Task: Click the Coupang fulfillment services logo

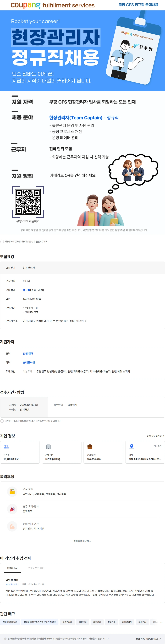Action: pyautogui.click(x=52, y=5)
